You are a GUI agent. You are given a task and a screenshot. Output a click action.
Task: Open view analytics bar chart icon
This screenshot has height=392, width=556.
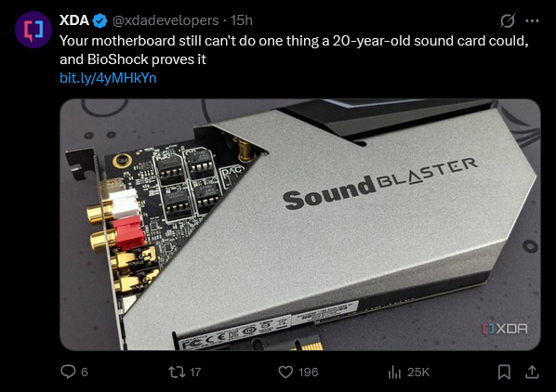[394, 372]
